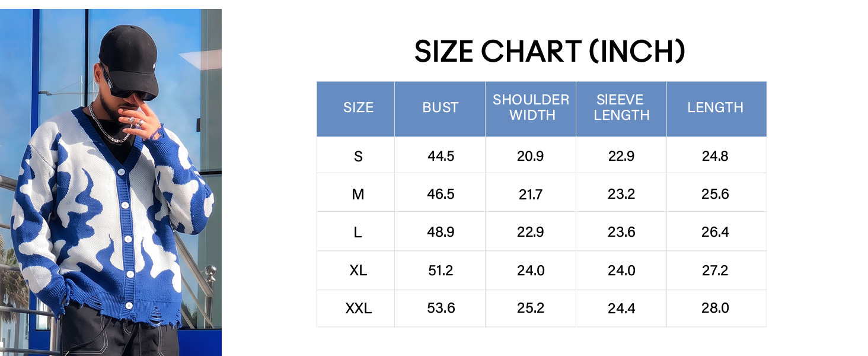This screenshot has width=868, height=356.
Task: Click the XL size row label
Action: point(358,271)
